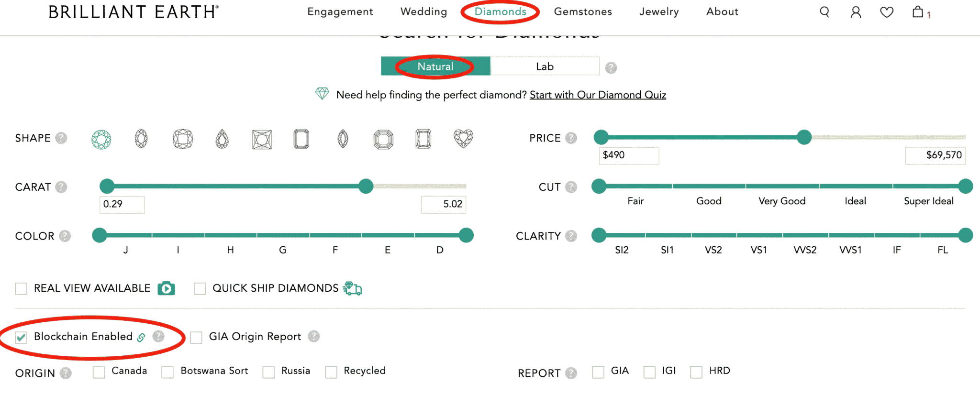
Task: Open the Price help tooltip
Action: [570, 138]
